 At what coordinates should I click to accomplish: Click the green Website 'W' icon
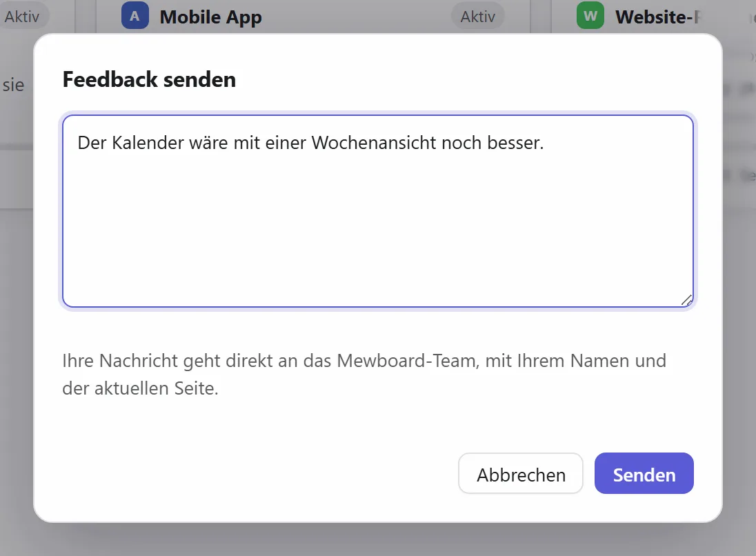click(590, 16)
